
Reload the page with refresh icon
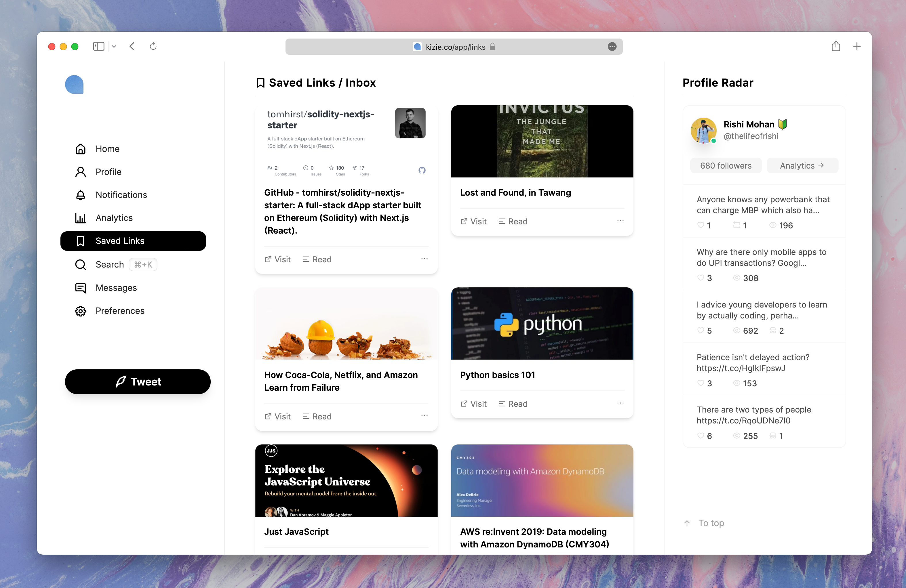153,46
